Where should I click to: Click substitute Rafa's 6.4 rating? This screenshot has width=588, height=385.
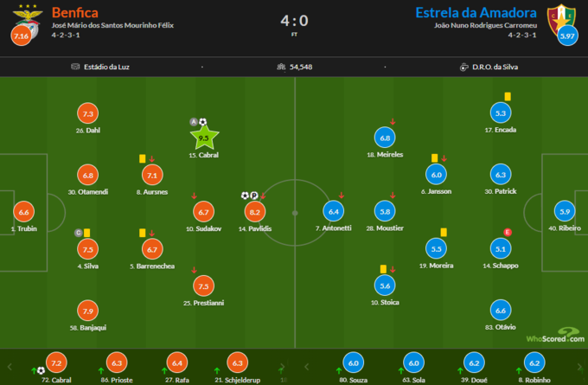tap(176, 364)
